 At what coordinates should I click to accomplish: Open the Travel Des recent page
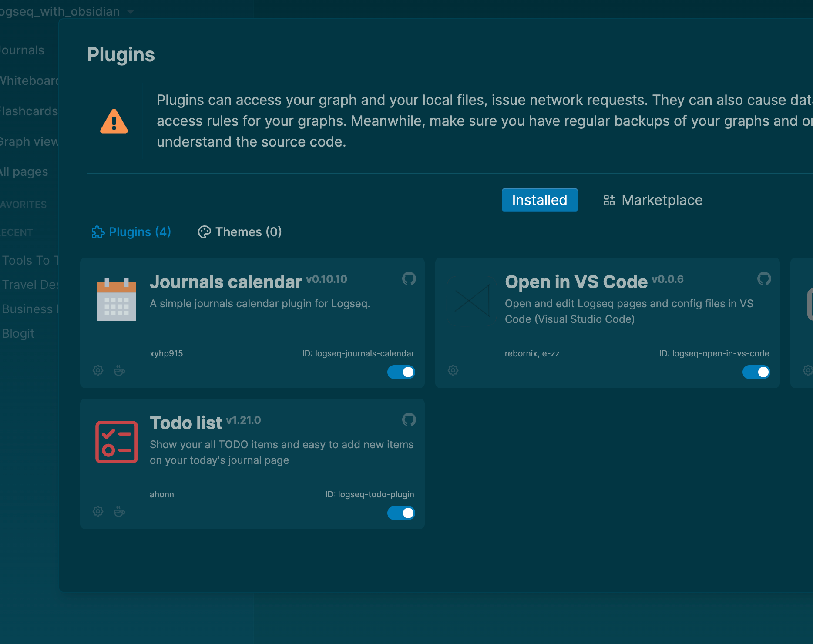pos(30,285)
